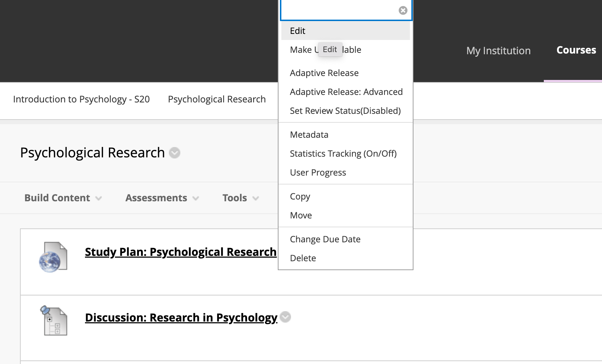Open Metadata from the context menu

coord(309,135)
